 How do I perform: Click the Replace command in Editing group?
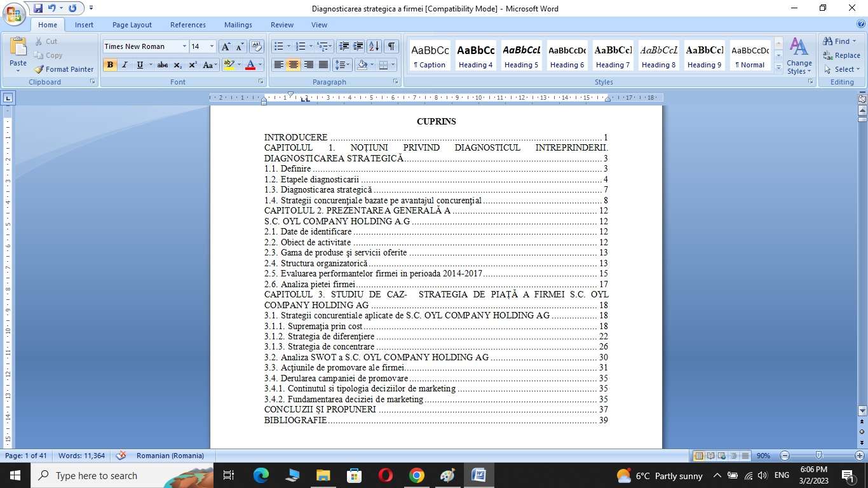coord(843,56)
